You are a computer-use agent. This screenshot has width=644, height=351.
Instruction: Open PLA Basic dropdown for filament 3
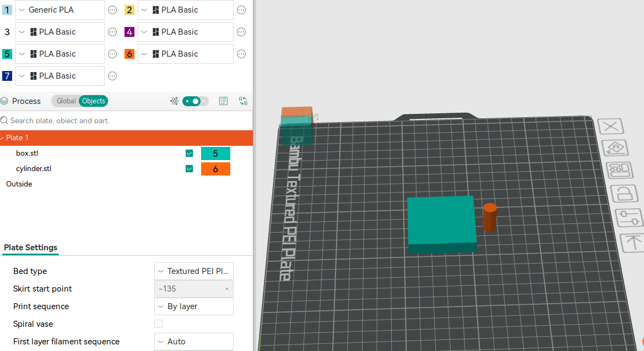60,32
